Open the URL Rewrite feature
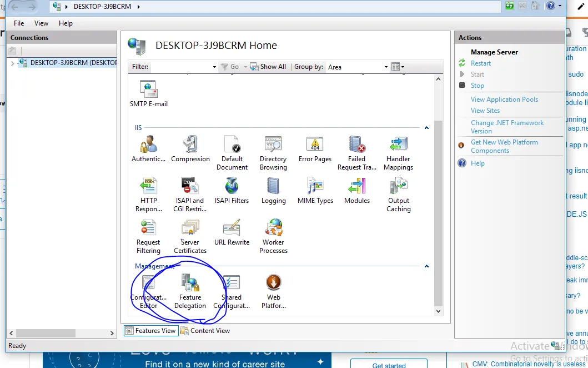The image size is (588, 368). point(232,232)
